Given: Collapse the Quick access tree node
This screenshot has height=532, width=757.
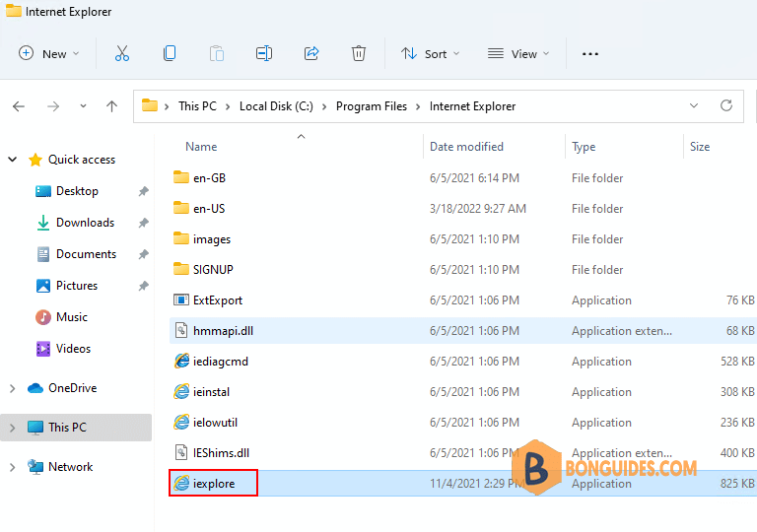Looking at the screenshot, I should click(x=13, y=160).
